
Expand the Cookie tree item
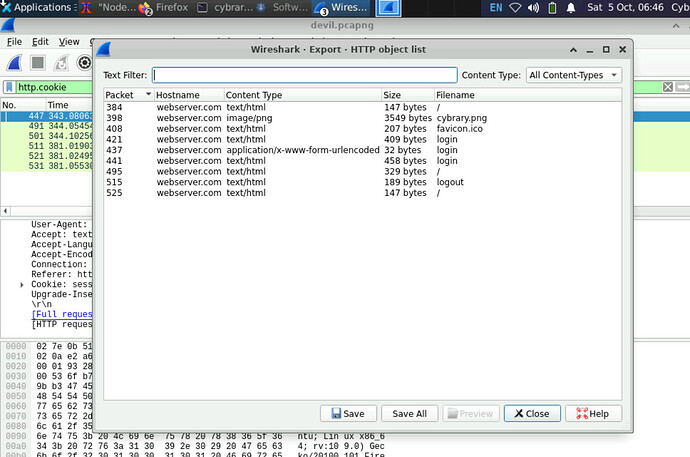[x=22, y=285]
